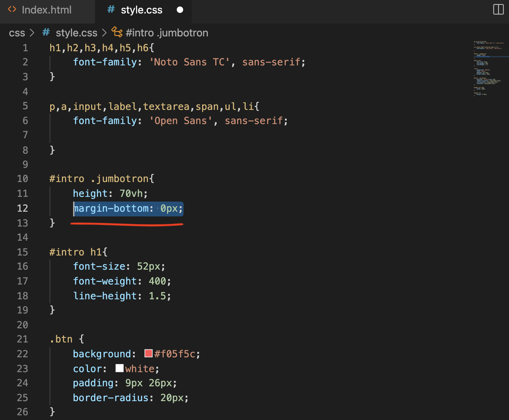Click the code minimap overview
Image resolution: width=509 pixels, height=420 pixels.
point(489,69)
